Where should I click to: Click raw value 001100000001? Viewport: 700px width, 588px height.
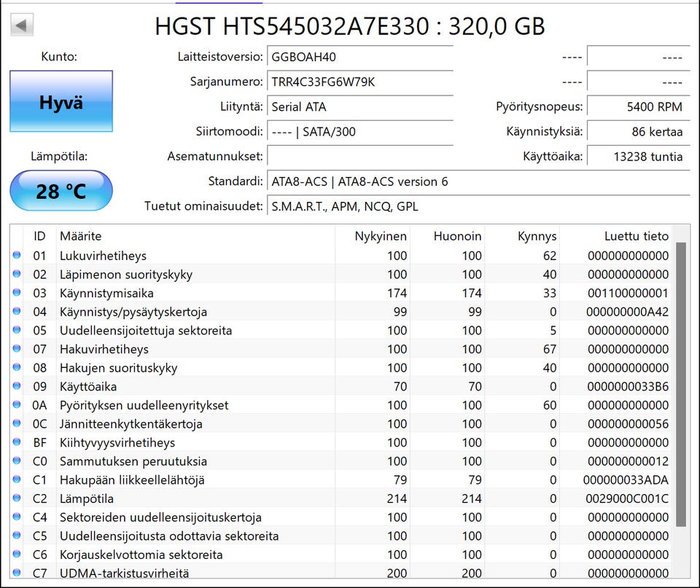click(628, 293)
